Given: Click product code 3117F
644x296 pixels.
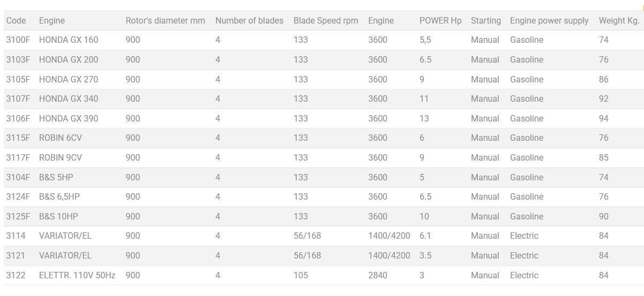Looking at the screenshot, I should point(18,158).
